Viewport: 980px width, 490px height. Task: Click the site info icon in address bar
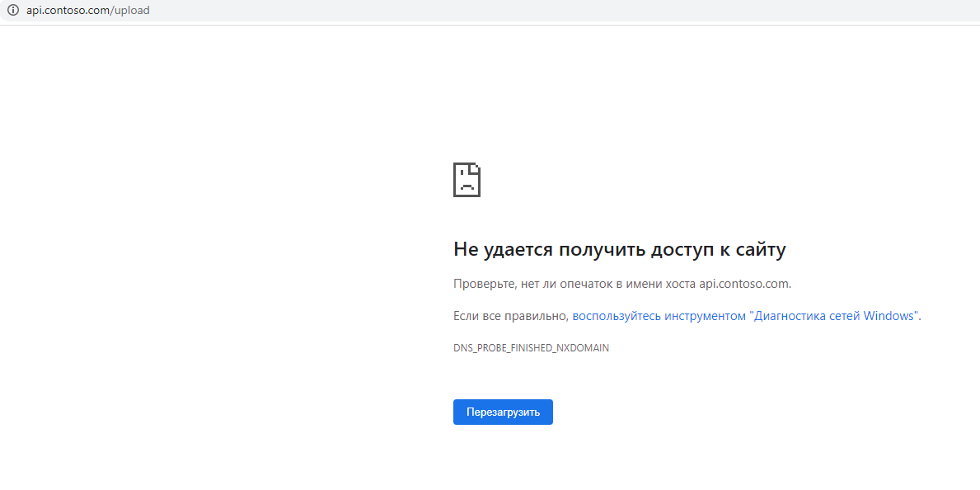pos(12,10)
